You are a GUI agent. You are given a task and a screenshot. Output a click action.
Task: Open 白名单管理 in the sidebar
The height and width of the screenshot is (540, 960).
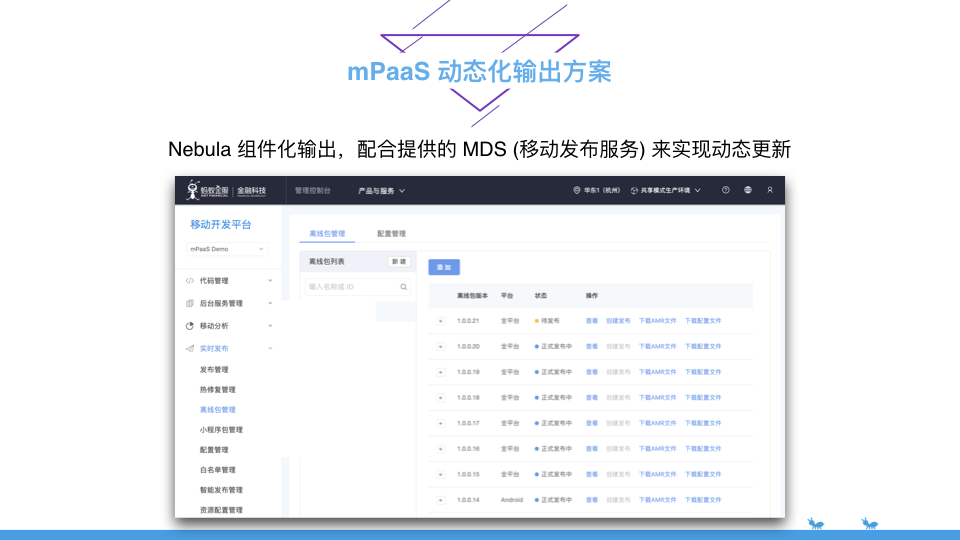(217, 470)
